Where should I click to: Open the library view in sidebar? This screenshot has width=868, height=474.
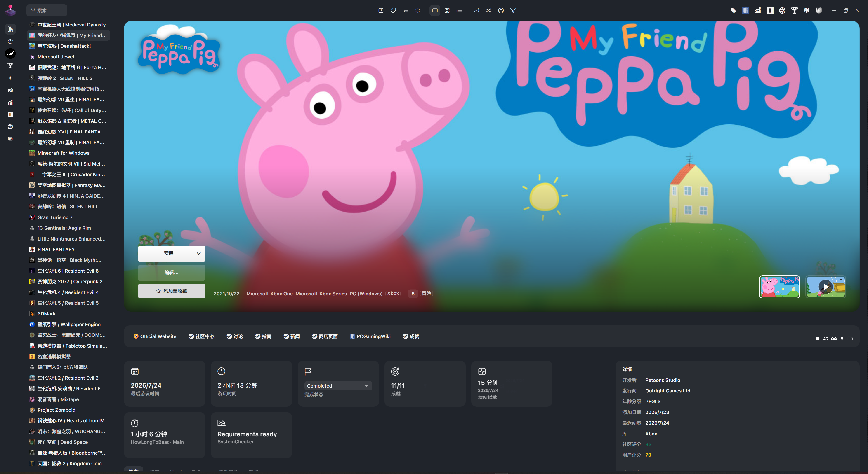click(10, 29)
